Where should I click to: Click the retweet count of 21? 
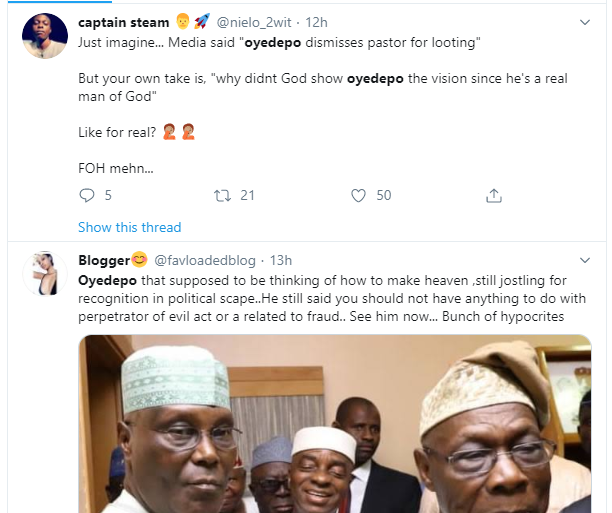pos(248,195)
